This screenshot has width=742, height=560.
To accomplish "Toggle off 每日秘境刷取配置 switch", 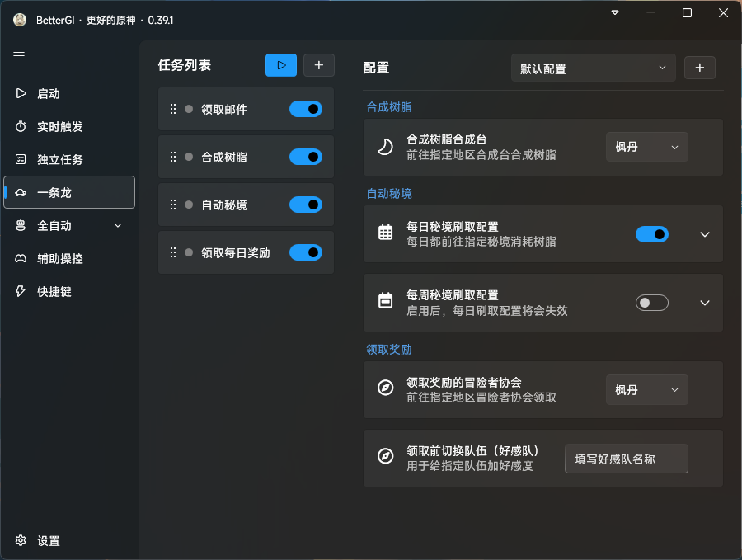I will click(x=651, y=234).
